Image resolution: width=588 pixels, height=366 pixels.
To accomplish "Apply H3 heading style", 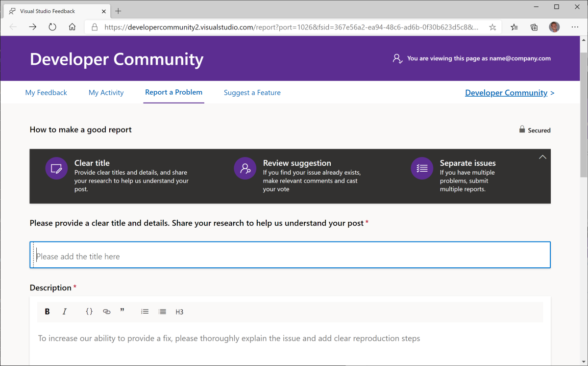I will tap(179, 312).
